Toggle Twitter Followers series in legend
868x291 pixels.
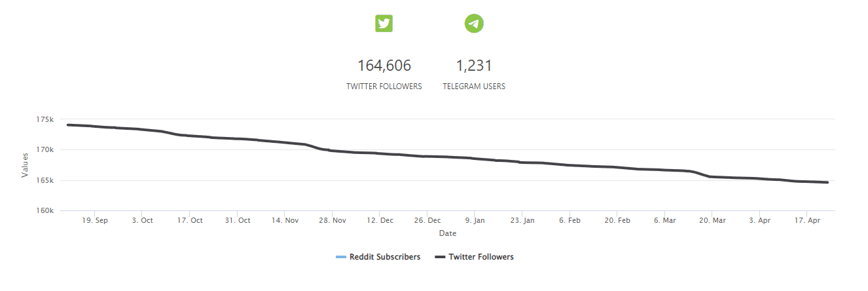480,257
